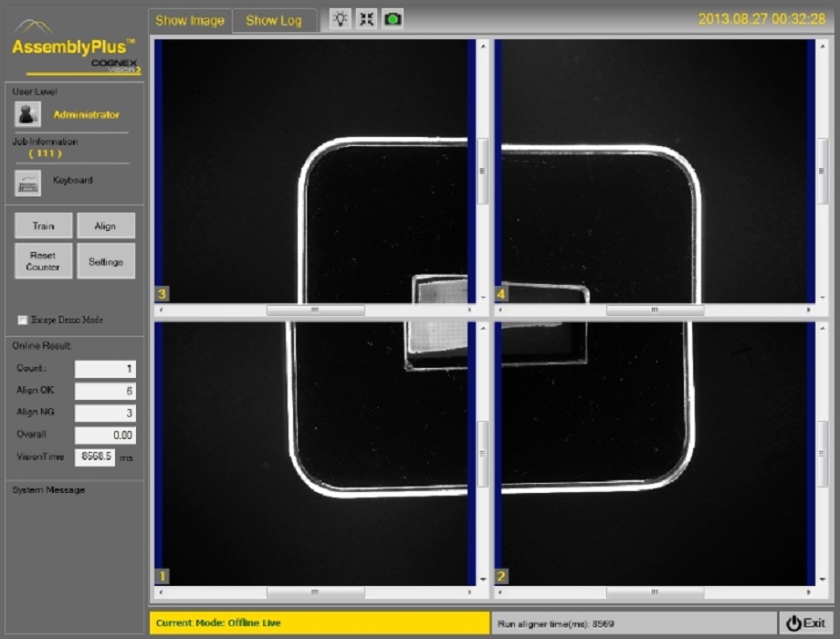Image resolution: width=840 pixels, height=639 pixels.
Task: Click the Administrator user level icon
Action: (x=28, y=114)
